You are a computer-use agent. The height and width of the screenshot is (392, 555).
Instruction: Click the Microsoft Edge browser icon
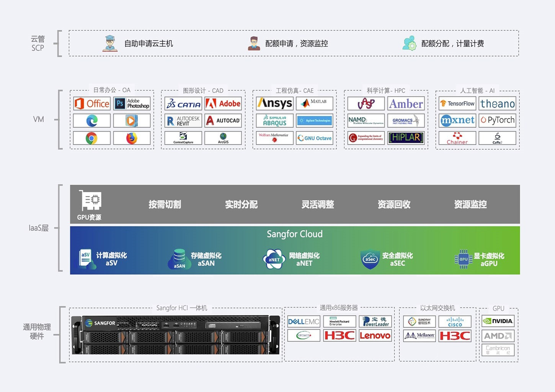(x=91, y=121)
